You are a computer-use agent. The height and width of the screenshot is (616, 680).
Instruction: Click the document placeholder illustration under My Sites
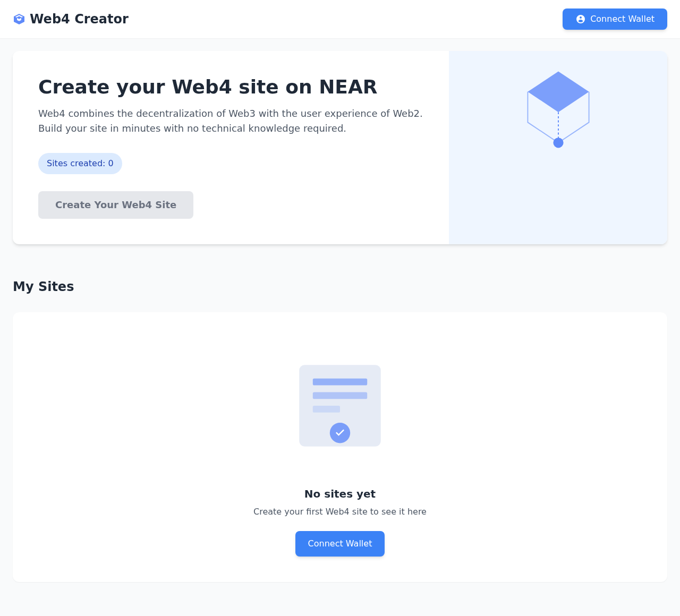click(339, 405)
